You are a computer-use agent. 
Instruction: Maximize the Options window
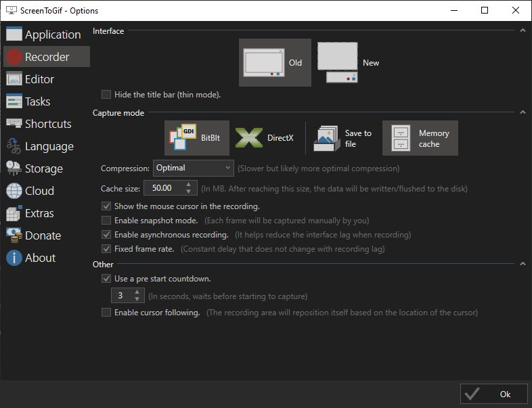click(485, 10)
